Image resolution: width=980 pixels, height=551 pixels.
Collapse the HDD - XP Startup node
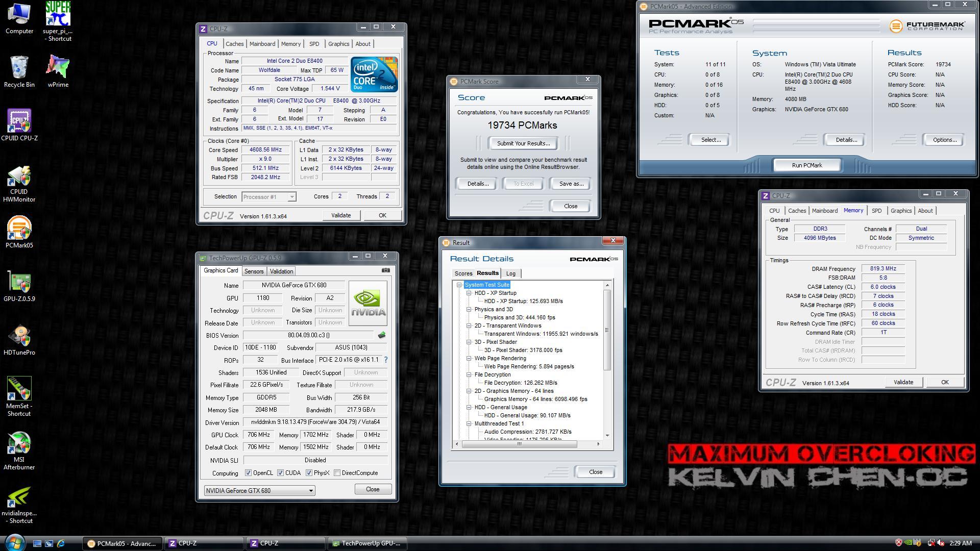[469, 293]
